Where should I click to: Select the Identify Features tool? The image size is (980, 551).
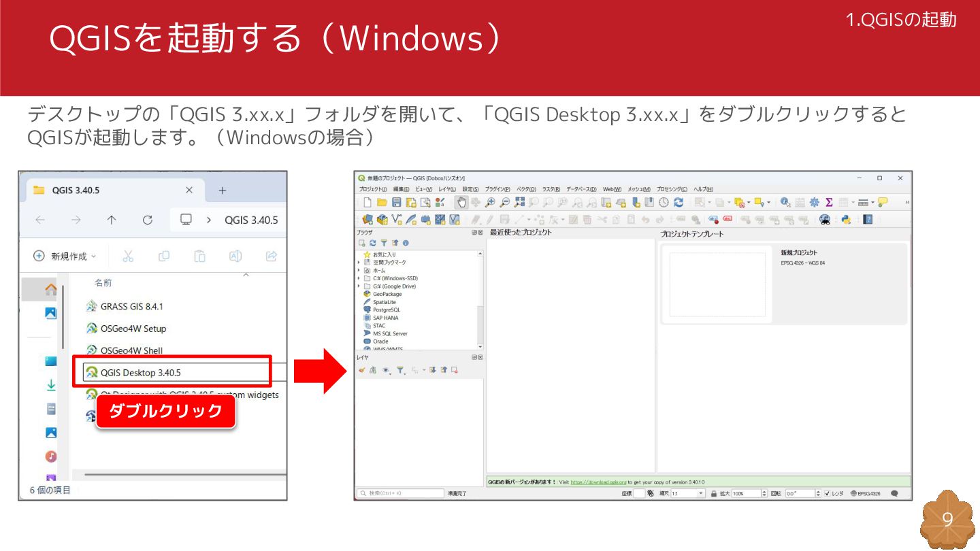[785, 202]
